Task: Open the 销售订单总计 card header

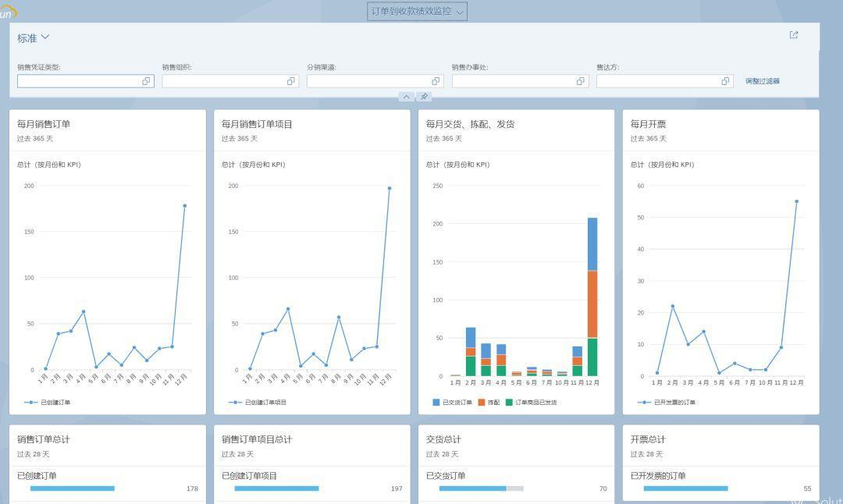Action: pyautogui.click(x=108, y=446)
